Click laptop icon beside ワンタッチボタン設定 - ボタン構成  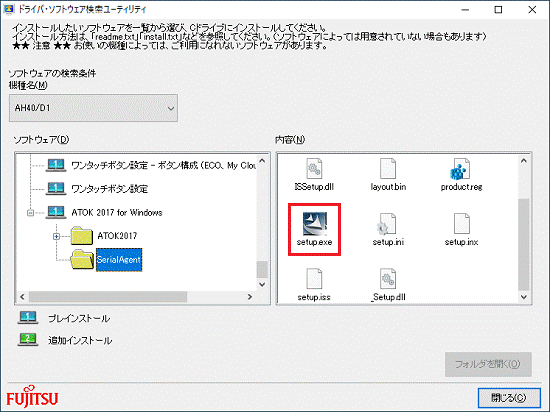[x=55, y=165]
